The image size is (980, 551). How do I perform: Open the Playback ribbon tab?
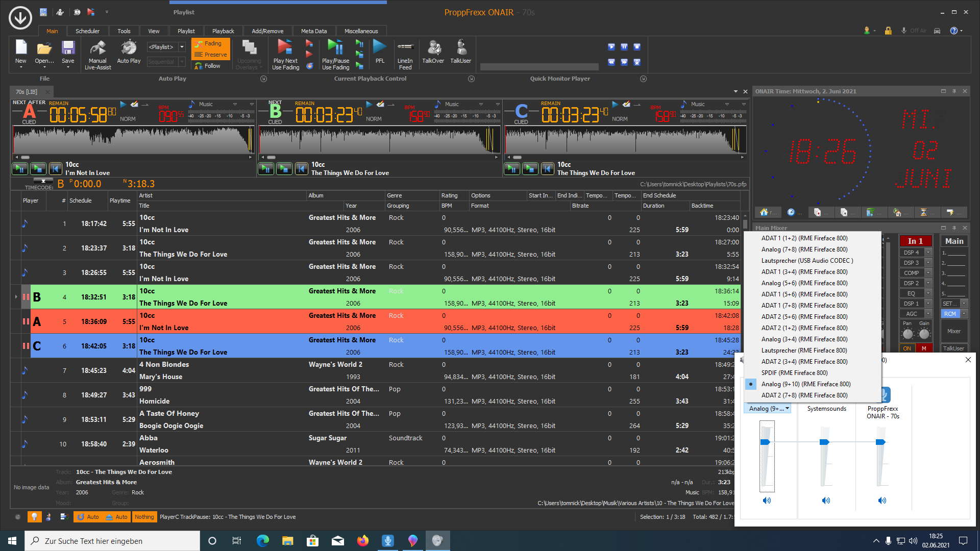(223, 31)
